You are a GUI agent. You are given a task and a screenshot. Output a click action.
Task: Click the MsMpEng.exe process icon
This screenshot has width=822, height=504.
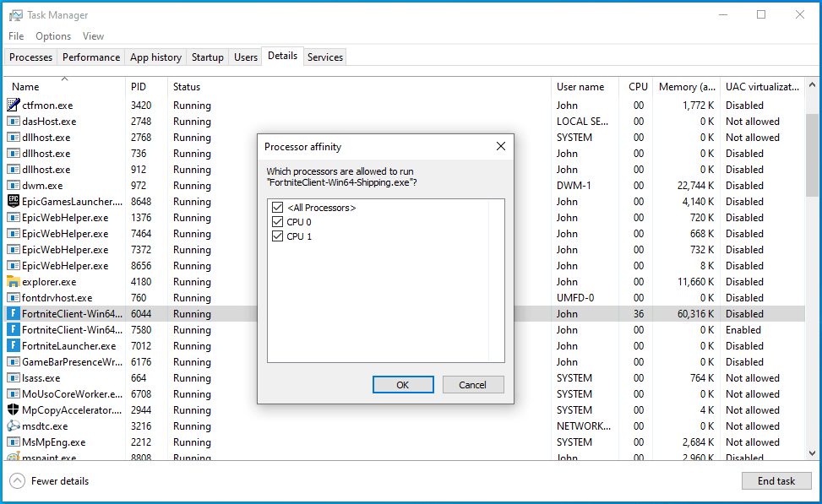point(14,442)
